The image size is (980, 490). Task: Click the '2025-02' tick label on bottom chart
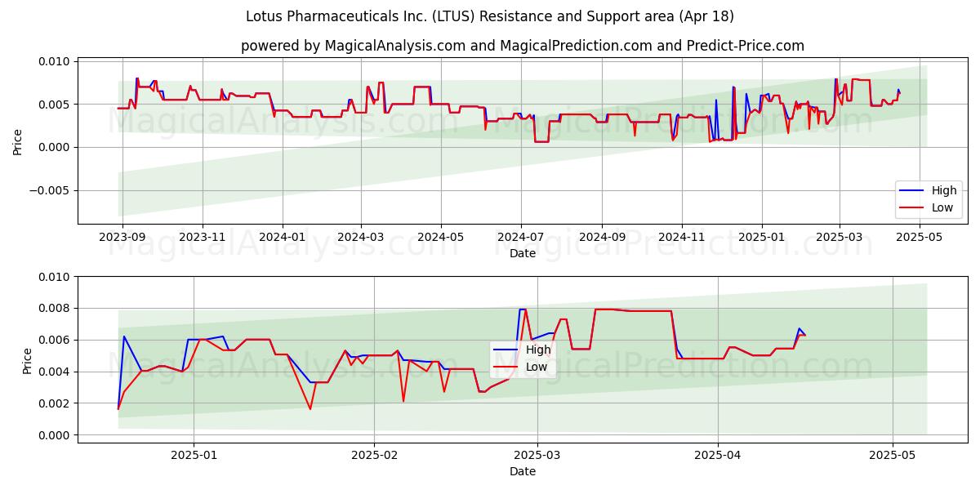coord(373,455)
